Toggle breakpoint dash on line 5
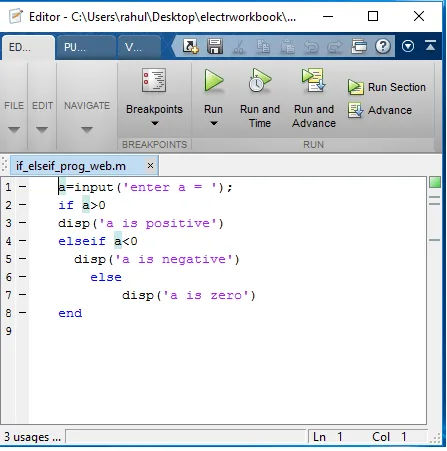This screenshot has width=447, height=451. coord(22,259)
